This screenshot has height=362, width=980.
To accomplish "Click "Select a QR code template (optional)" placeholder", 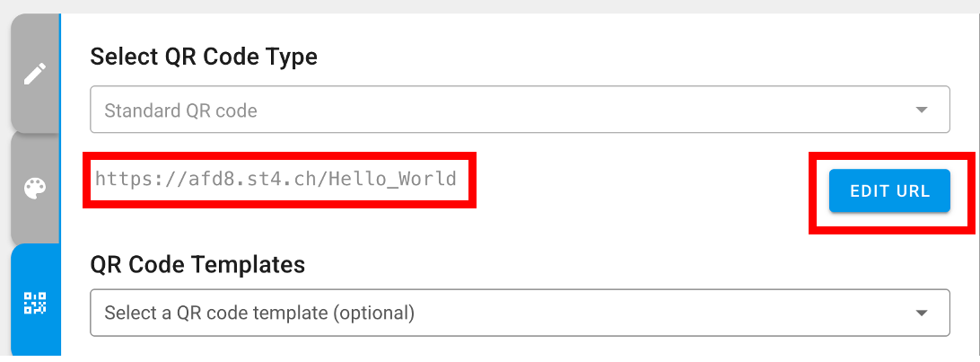I will pyautogui.click(x=259, y=313).
